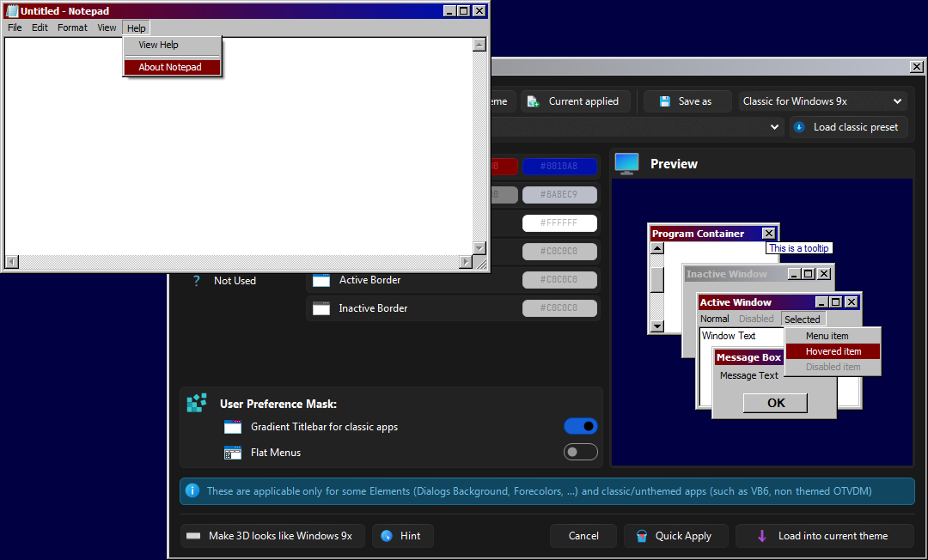The width and height of the screenshot is (928, 560).
Task: Click the Current applied document icon
Action: click(534, 101)
